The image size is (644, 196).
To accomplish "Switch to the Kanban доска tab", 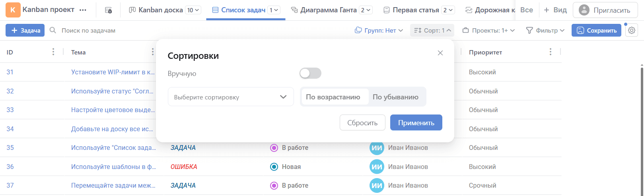I will pos(160,10).
